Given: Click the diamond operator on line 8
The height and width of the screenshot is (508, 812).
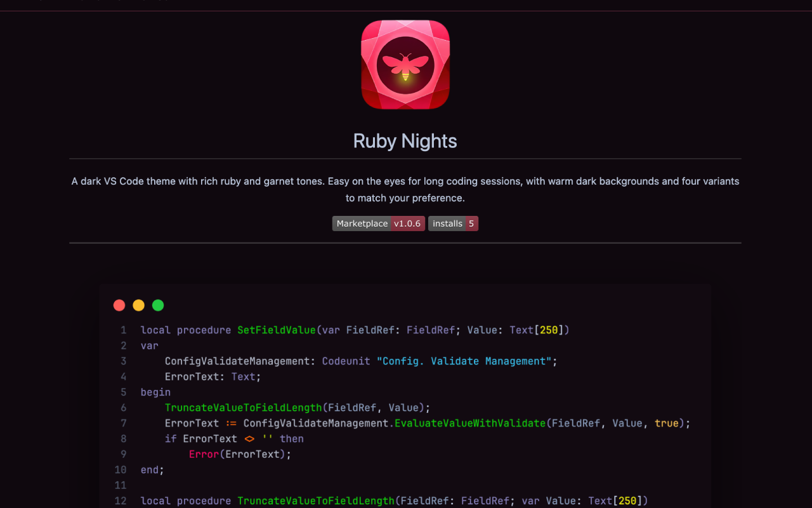Looking at the screenshot, I should click(x=251, y=438).
